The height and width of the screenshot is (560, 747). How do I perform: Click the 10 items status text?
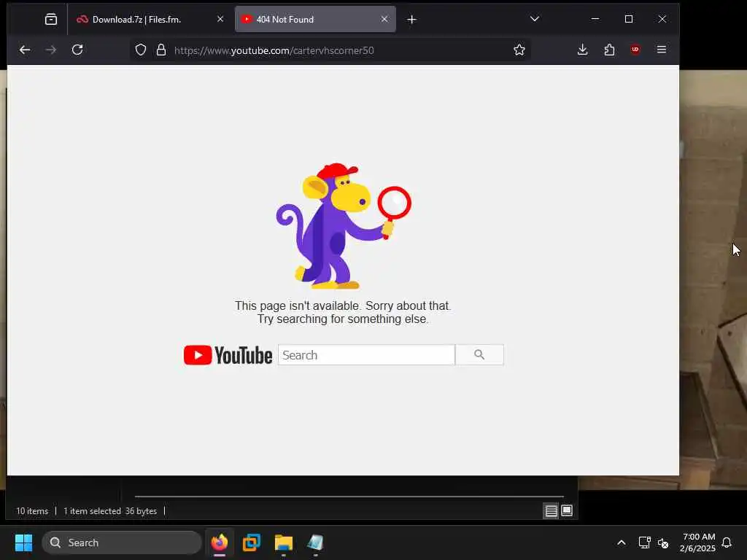tap(32, 511)
